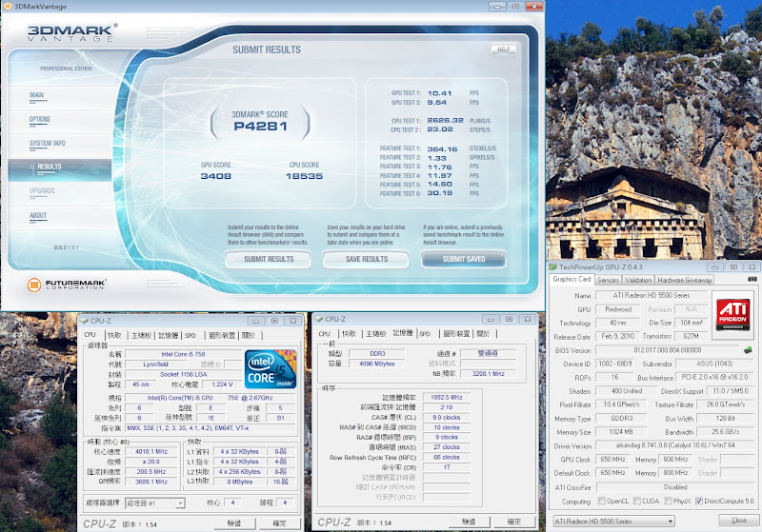Screen dimensions: 762x532
Task: Switch to the Validation tab in GPU-Z
Action: pos(638,280)
